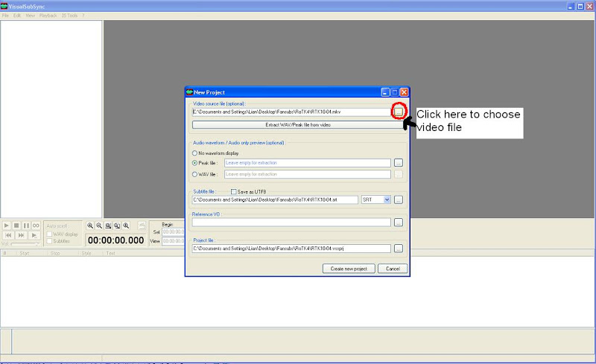Click the video source file path field

pos(291,112)
